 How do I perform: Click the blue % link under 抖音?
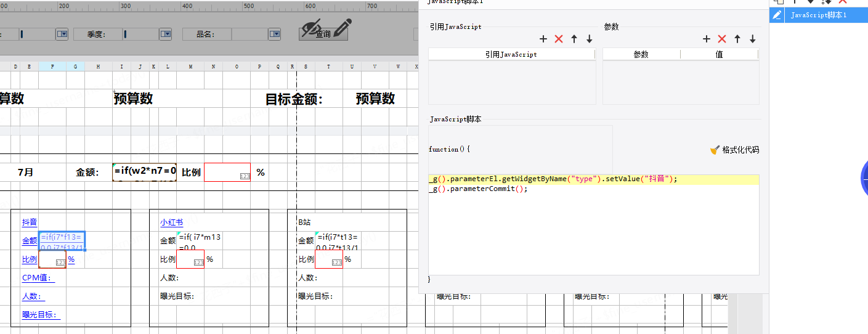(x=71, y=259)
